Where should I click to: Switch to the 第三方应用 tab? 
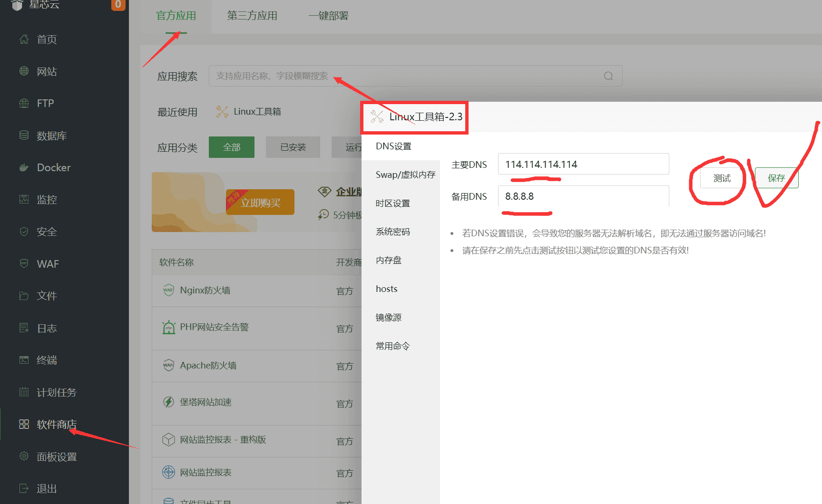point(252,16)
